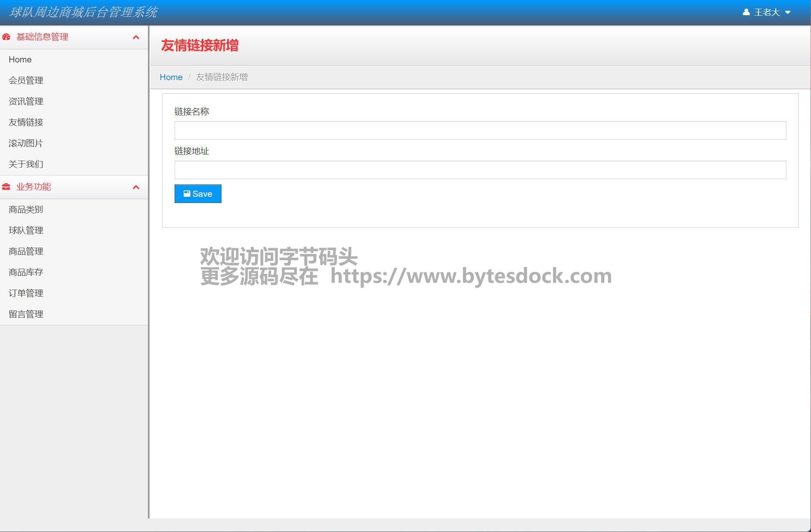Collapse the 业务功能 section chevron

point(136,187)
